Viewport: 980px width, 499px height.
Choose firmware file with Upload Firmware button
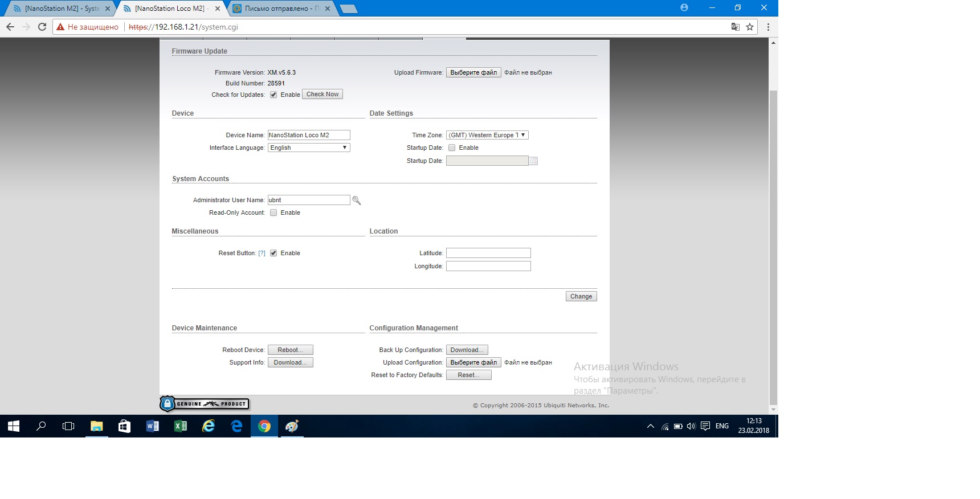click(x=473, y=72)
